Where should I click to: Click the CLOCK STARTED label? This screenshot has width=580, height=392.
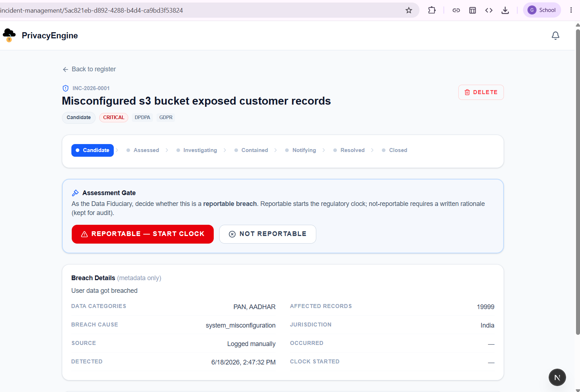tap(315, 362)
